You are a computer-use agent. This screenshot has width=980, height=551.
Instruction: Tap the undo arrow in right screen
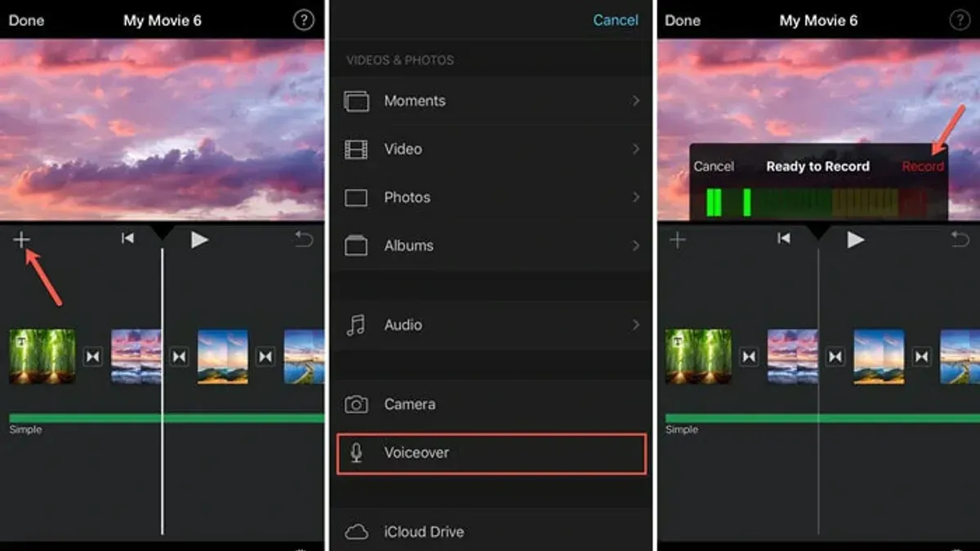[x=960, y=239]
